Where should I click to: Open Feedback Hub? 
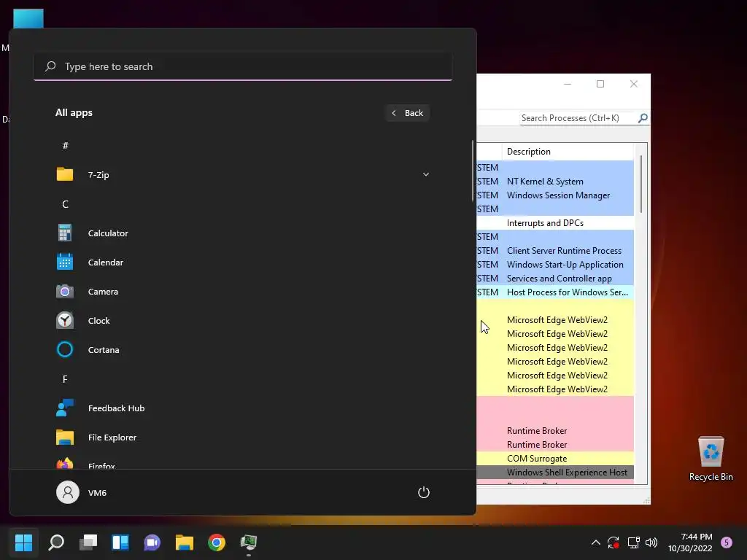tap(242, 408)
